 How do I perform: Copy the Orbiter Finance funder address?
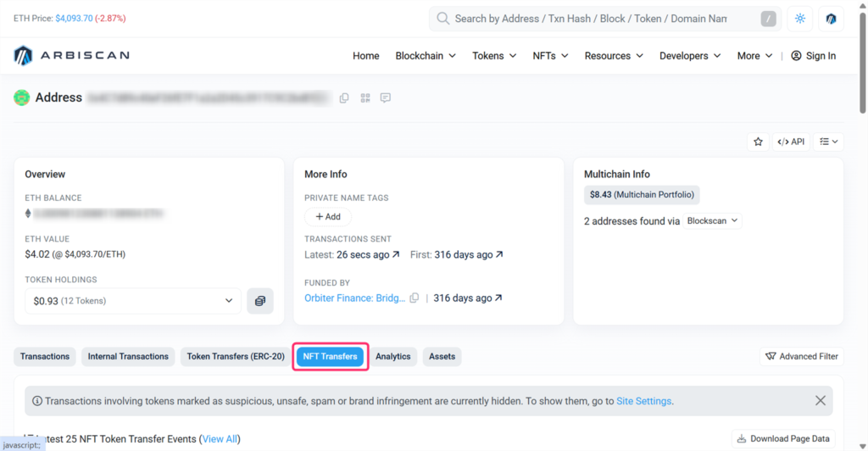tap(415, 298)
